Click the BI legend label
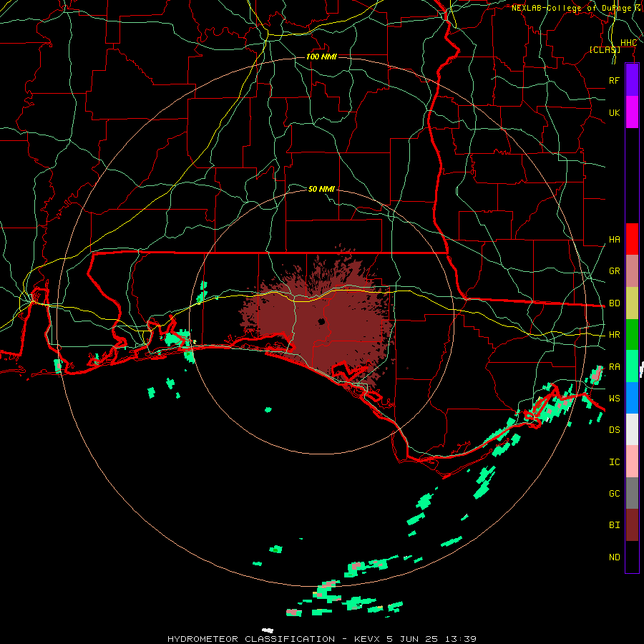 pos(614,525)
